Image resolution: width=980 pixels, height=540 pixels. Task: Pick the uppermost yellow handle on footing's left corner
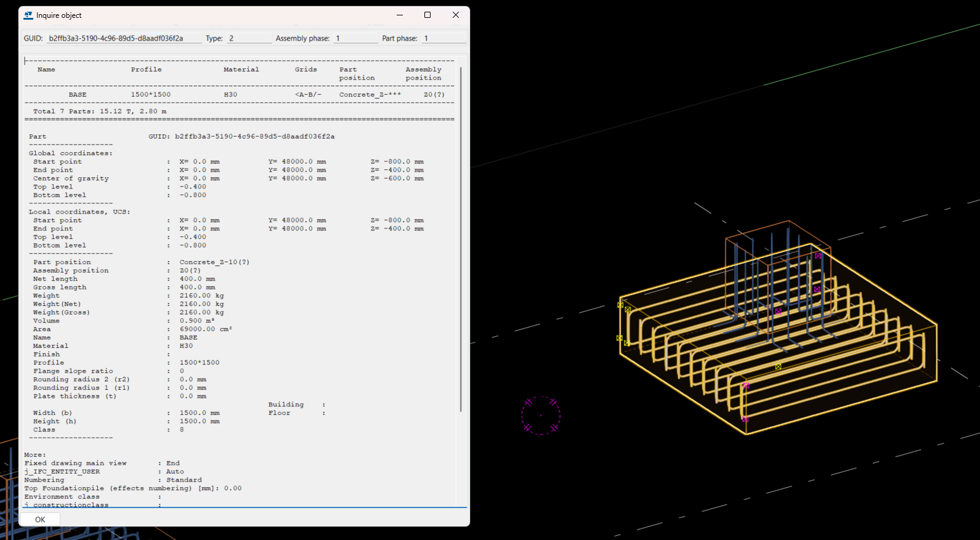(x=620, y=305)
